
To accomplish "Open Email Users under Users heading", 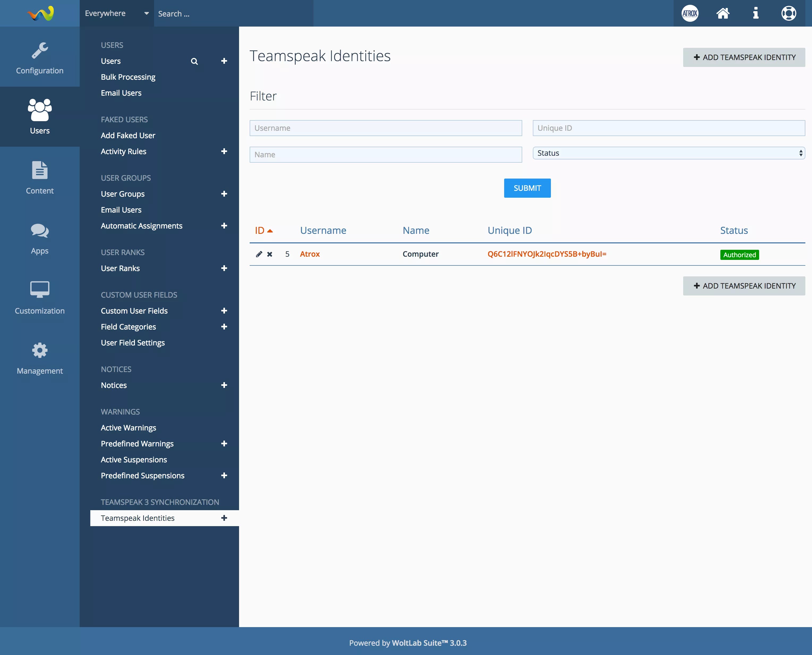I will (121, 93).
